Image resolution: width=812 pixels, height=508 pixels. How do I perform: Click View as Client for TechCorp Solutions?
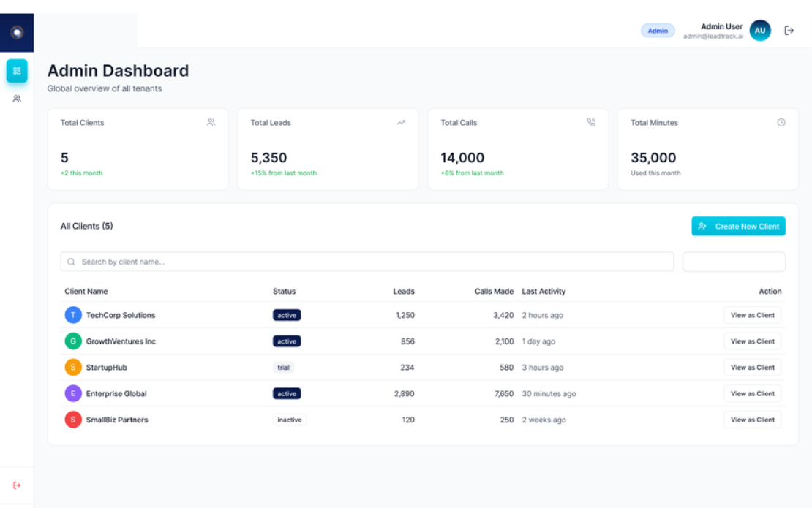(753, 315)
